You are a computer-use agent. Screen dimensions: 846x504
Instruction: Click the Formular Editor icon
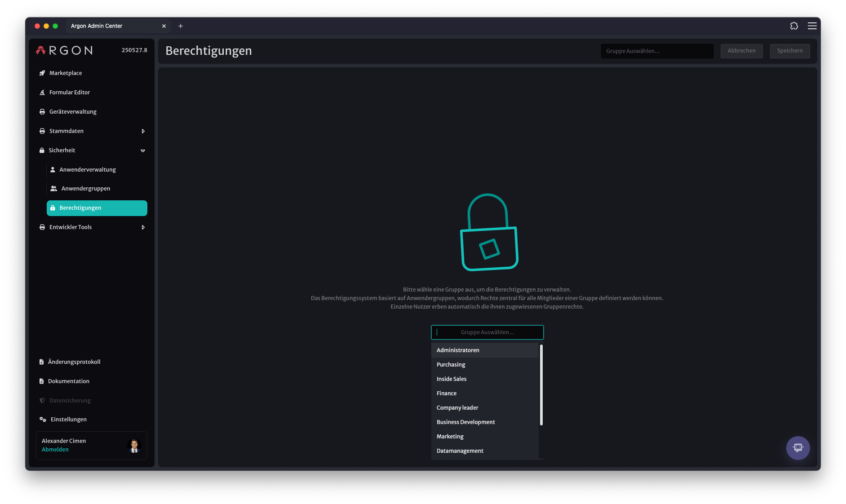(x=42, y=93)
